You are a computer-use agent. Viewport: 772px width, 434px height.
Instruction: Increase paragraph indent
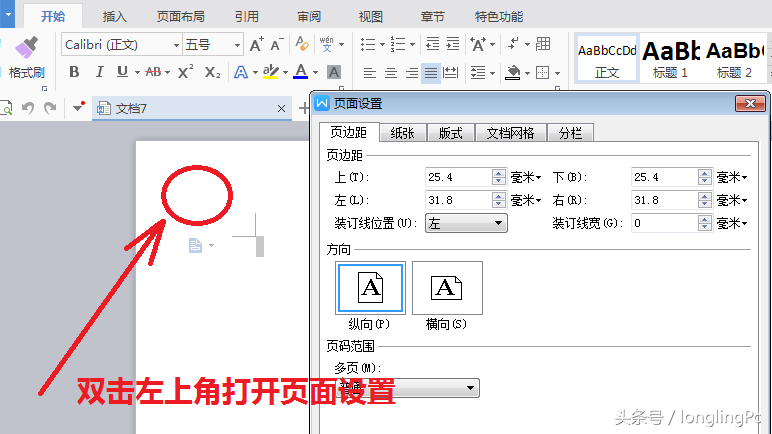452,44
